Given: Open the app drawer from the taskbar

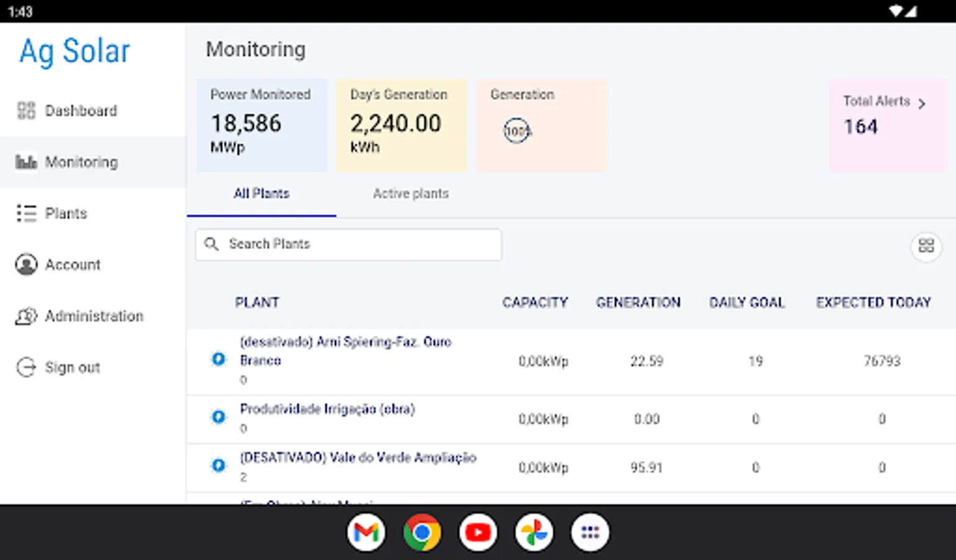Looking at the screenshot, I should tap(589, 533).
